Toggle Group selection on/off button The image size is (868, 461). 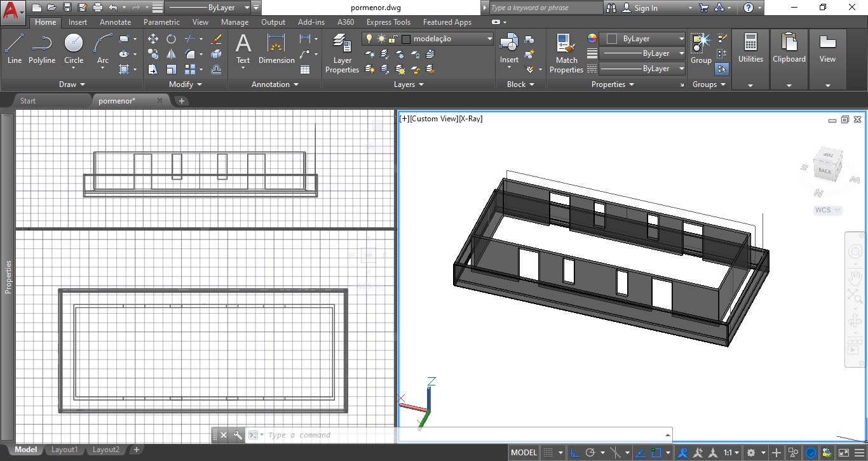722,69
